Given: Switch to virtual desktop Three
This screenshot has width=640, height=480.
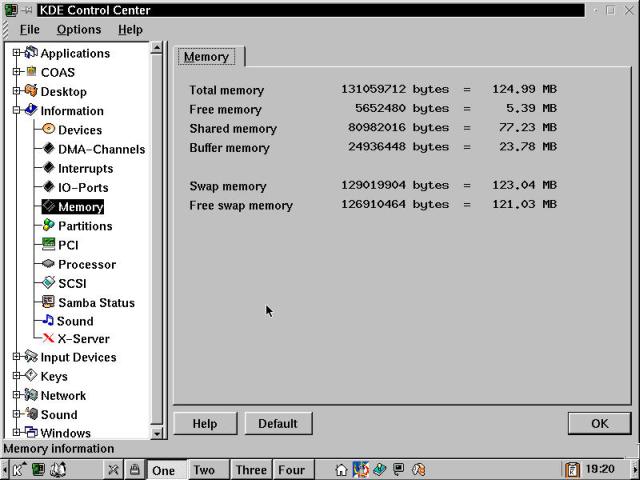Looking at the screenshot, I should (x=251, y=470).
